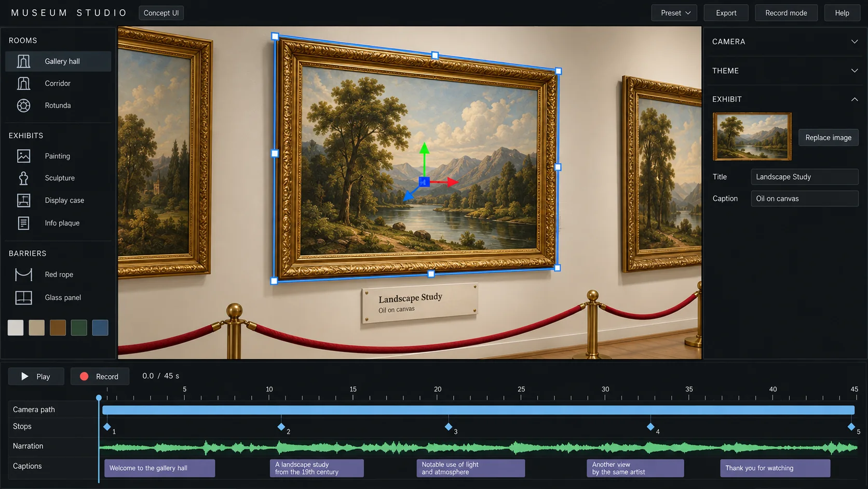868x489 pixels.
Task: Click the Caption field with Oil on canvas
Action: [804, 199]
